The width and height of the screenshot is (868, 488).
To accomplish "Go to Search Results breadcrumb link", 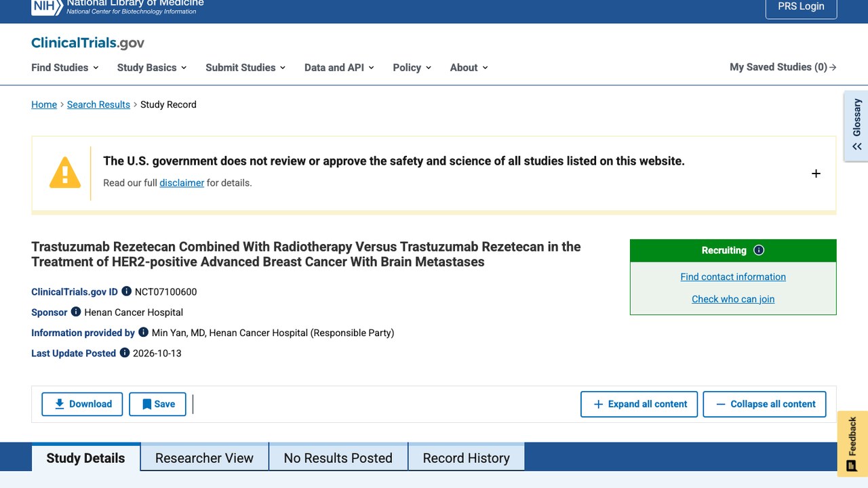I will (x=98, y=104).
